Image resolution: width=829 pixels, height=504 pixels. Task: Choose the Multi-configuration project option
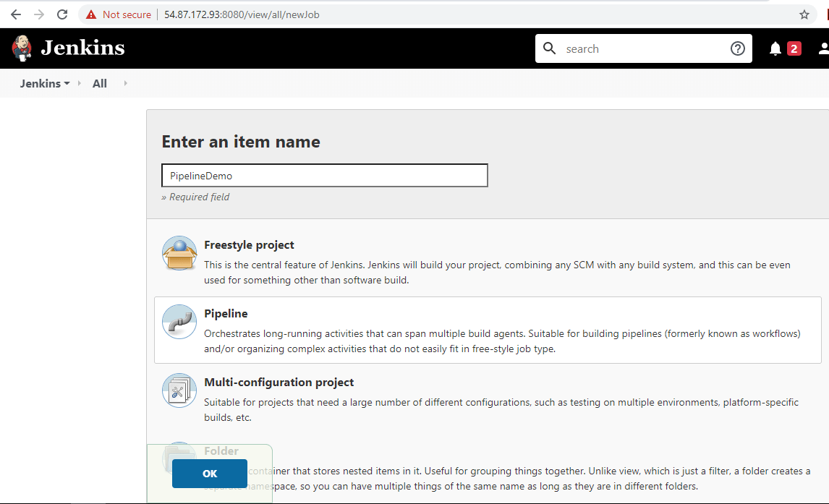click(x=279, y=382)
